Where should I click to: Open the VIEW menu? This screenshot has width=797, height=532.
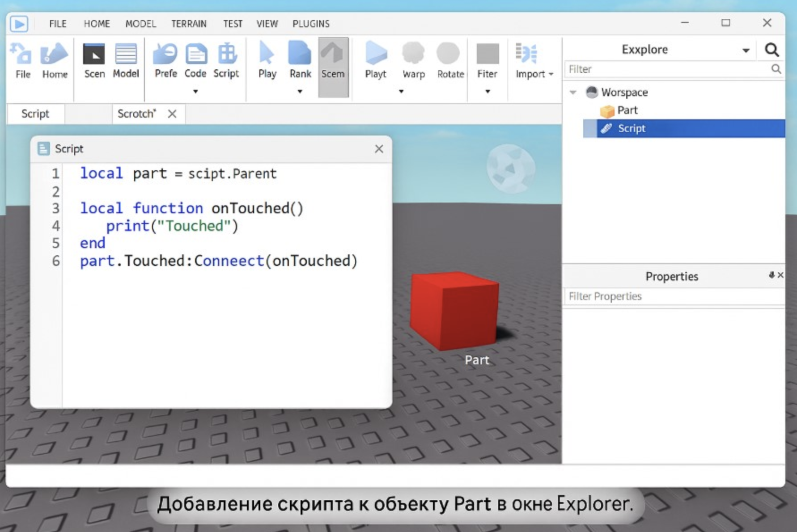[x=267, y=24]
